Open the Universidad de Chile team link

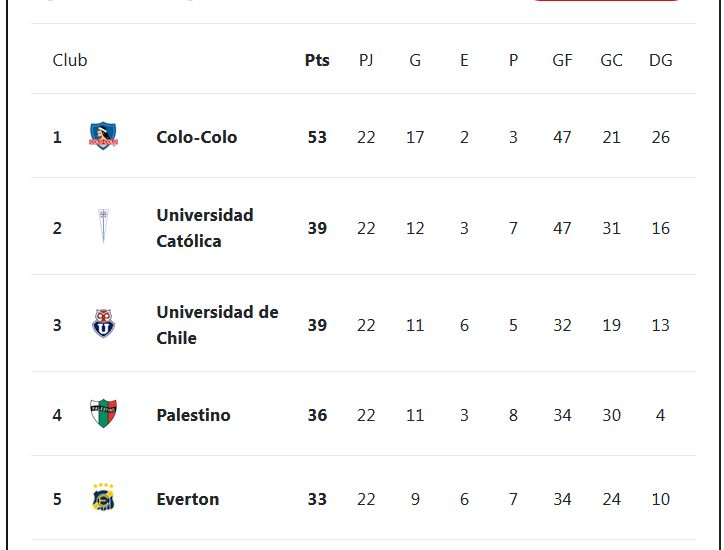point(217,325)
